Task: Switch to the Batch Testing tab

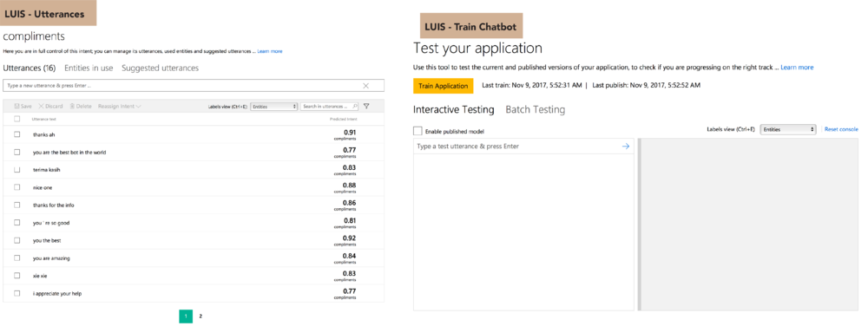Action: (536, 109)
